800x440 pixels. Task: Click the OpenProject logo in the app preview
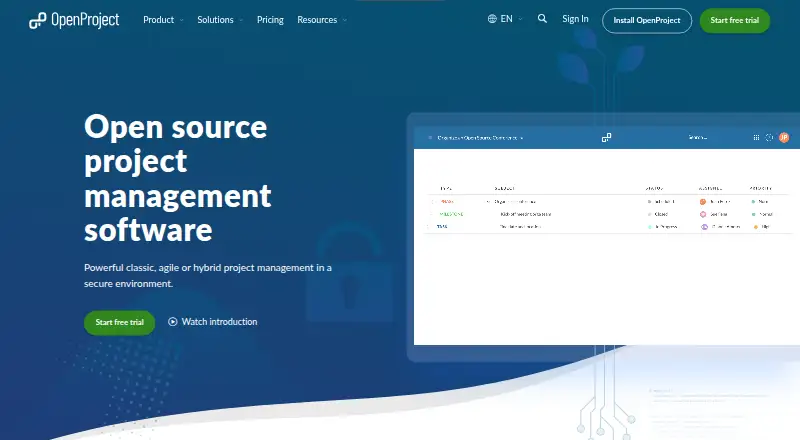606,137
